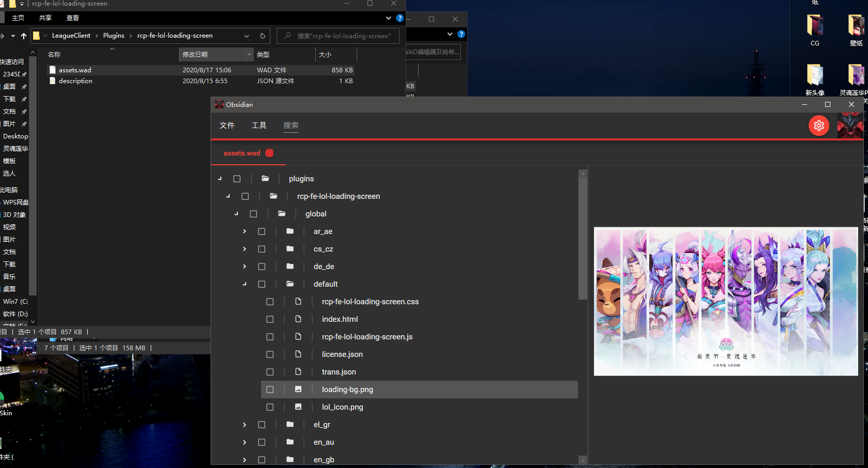The width and height of the screenshot is (868, 468).
Task: Collapse the plugins tree node
Action: [x=220, y=179]
